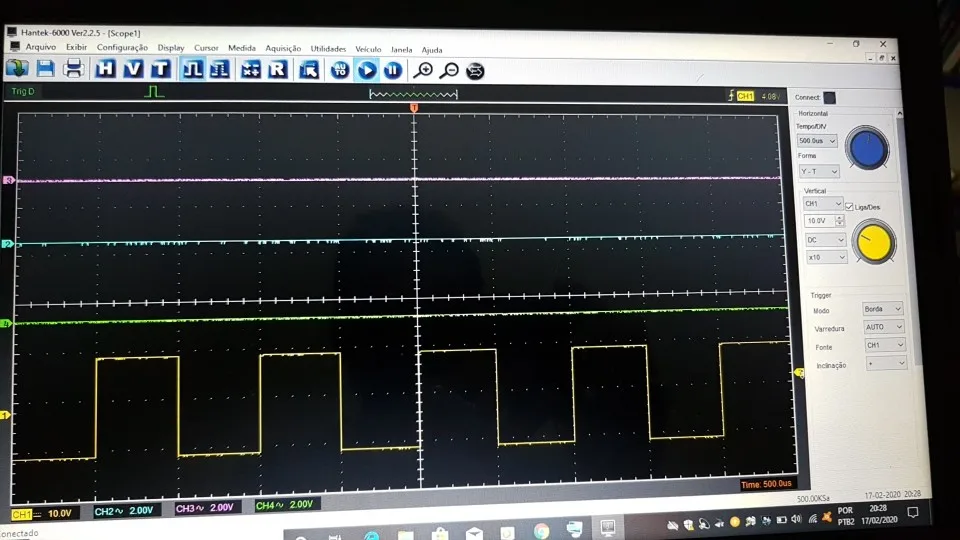The image size is (960, 540).
Task: Open the Tempo/DIV 500.0us dropdown
Action: [x=817, y=140]
